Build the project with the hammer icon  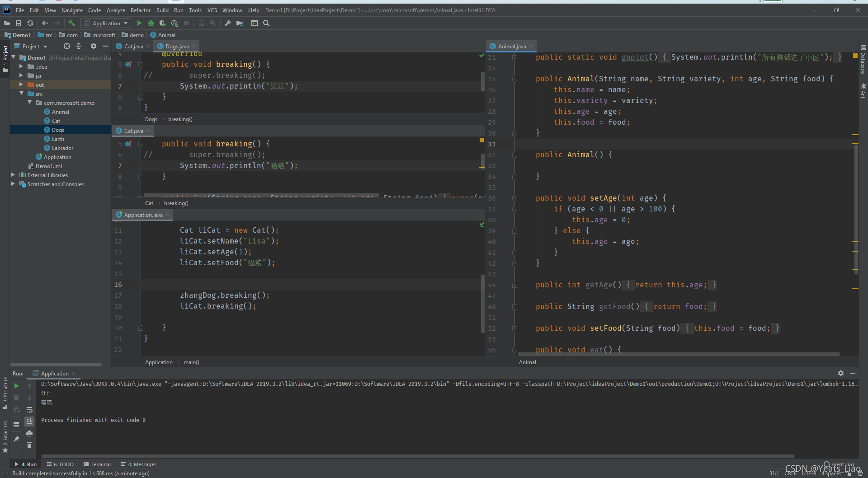pos(71,23)
